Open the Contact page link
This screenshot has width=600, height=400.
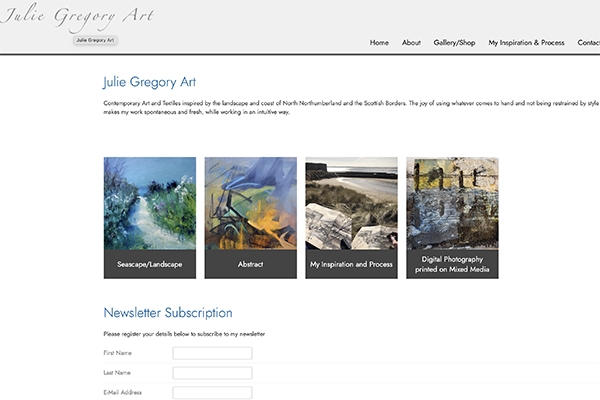click(589, 42)
